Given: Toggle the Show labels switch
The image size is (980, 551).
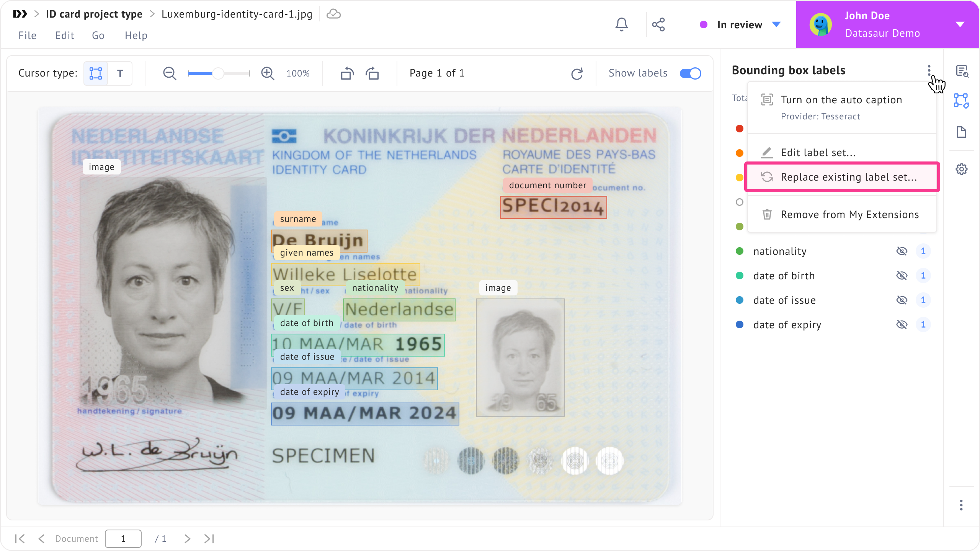Looking at the screenshot, I should [x=690, y=73].
